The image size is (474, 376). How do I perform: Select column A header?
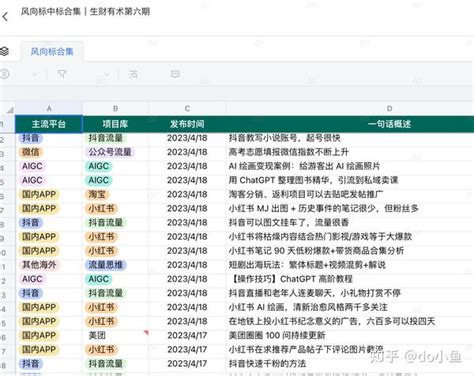[x=49, y=108]
